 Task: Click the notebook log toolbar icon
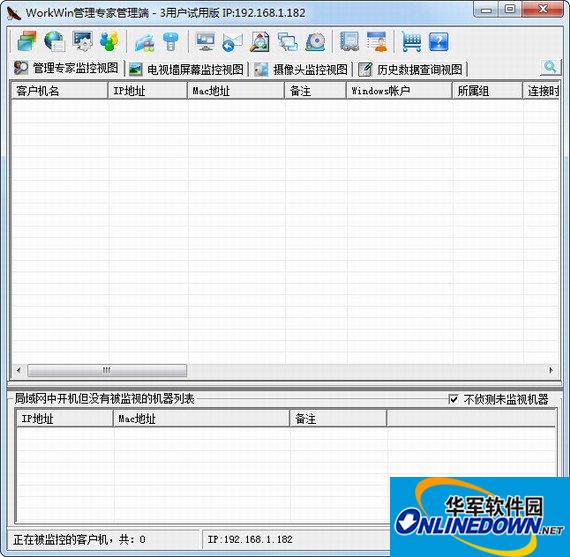point(349,41)
